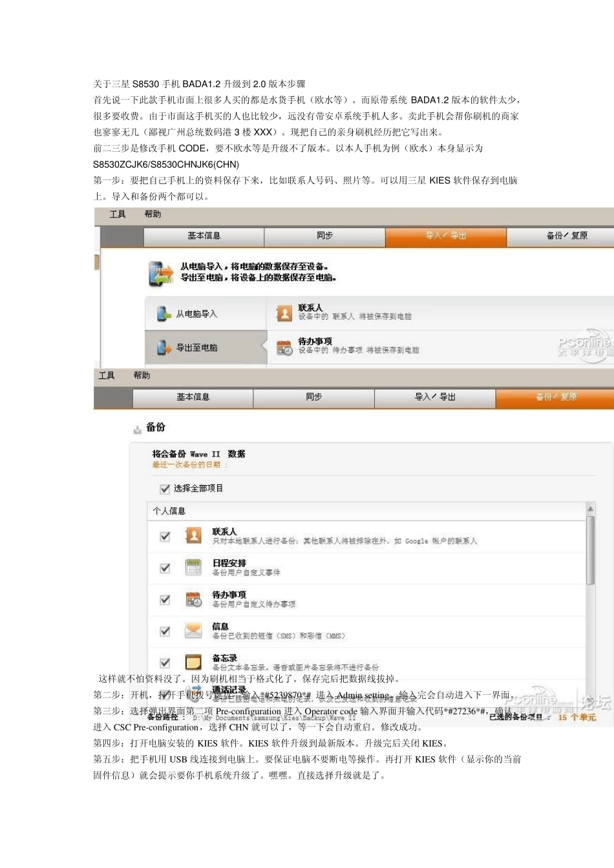Screen dimensions: 614x868
Task: Click 信息 envelope icon in backup list
Action: [x=193, y=630]
